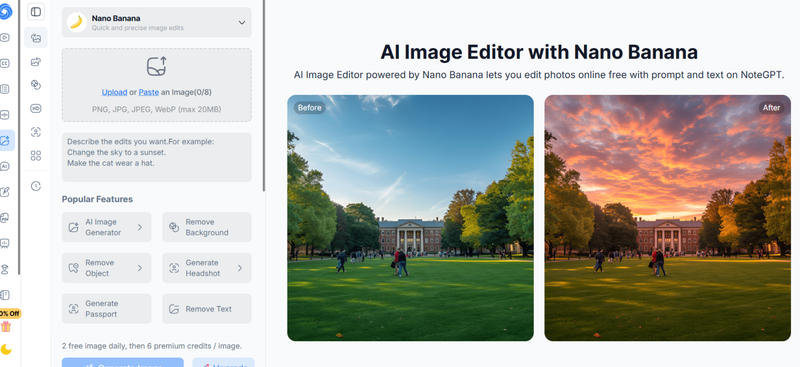Open the pen-and-note writing tool icon
Image resolution: width=800 pixels, height=367 pixels.
click(x=5, y=192)
